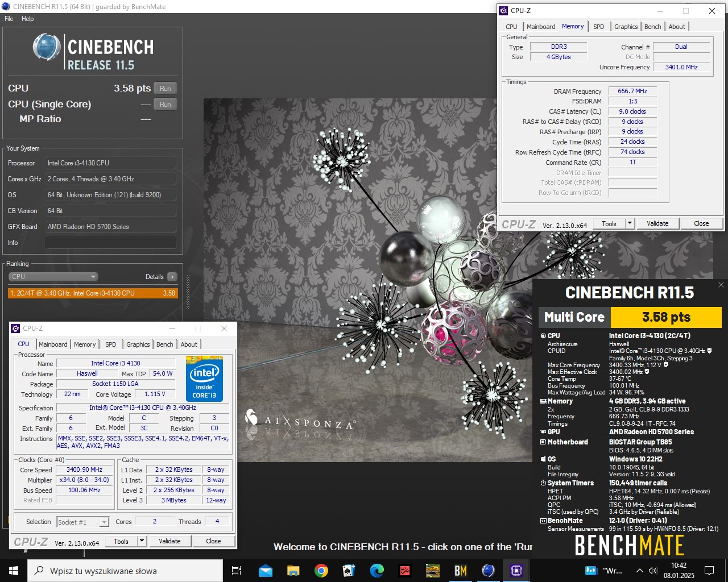Image resolution: width=728 pixels, height=582 pixels.
Task: Open About tab in the CPU-Z Memory window
Action: (677, 27)
